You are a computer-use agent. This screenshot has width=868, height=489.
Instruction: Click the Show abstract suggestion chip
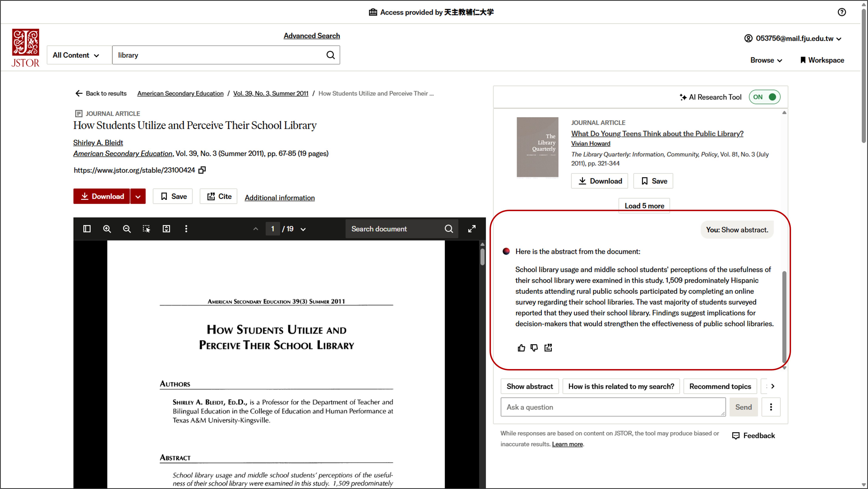click(530, 387)
